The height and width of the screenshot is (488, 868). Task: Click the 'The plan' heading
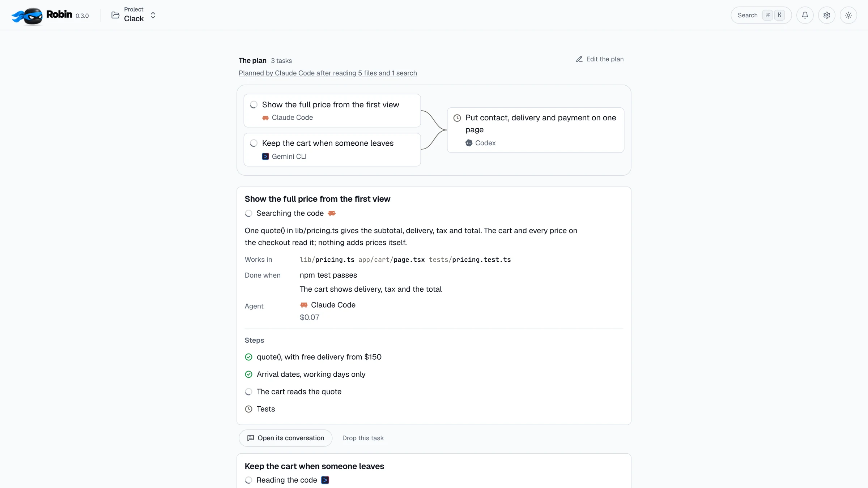(252, 61)
